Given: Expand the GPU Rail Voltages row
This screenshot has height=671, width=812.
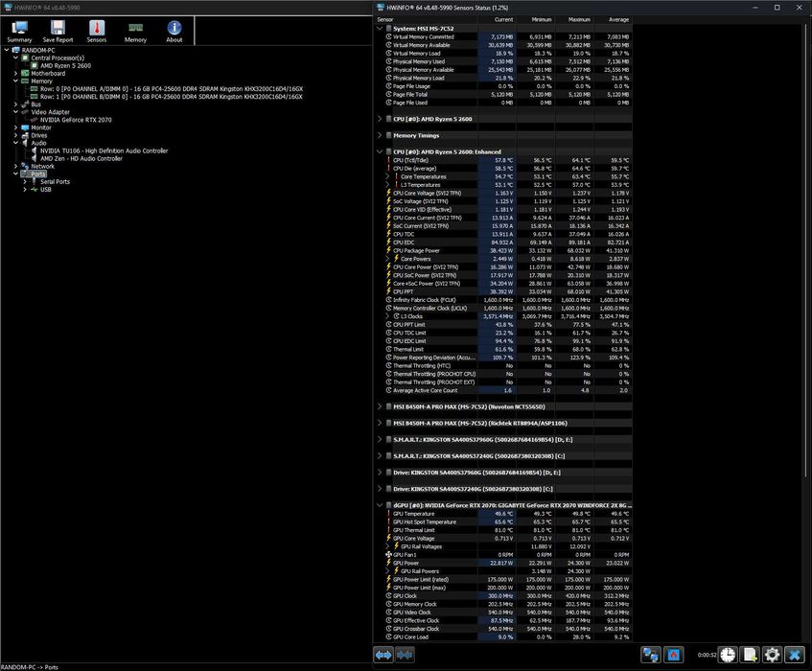Looking at the screenshot, I should tap(387, 546).
